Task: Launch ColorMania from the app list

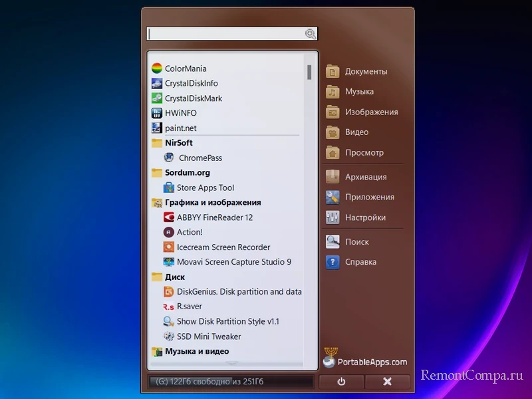Action: (185, 68)
